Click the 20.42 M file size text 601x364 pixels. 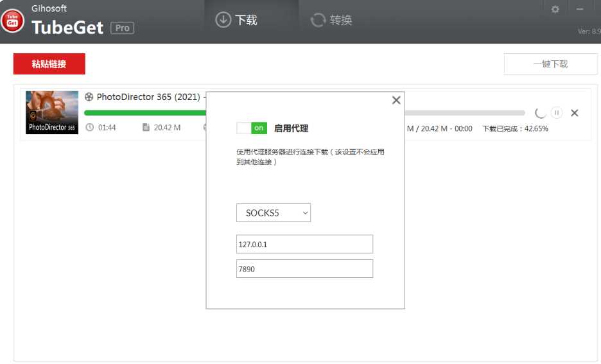click(x=167, y=128)
